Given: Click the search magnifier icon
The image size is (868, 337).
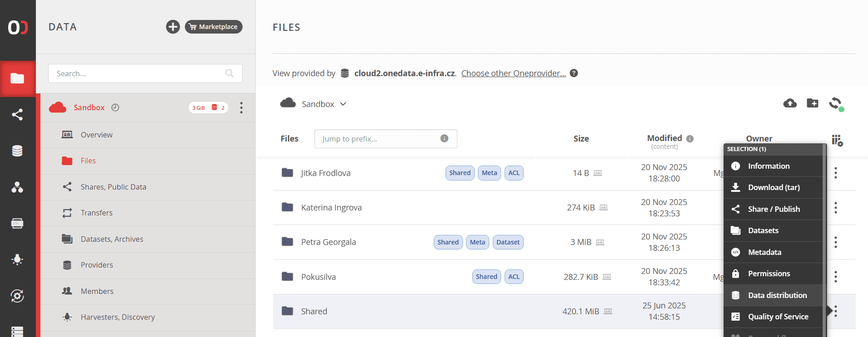Looking at the screenshot, I should pyautogui.click(x=229, y=73).
